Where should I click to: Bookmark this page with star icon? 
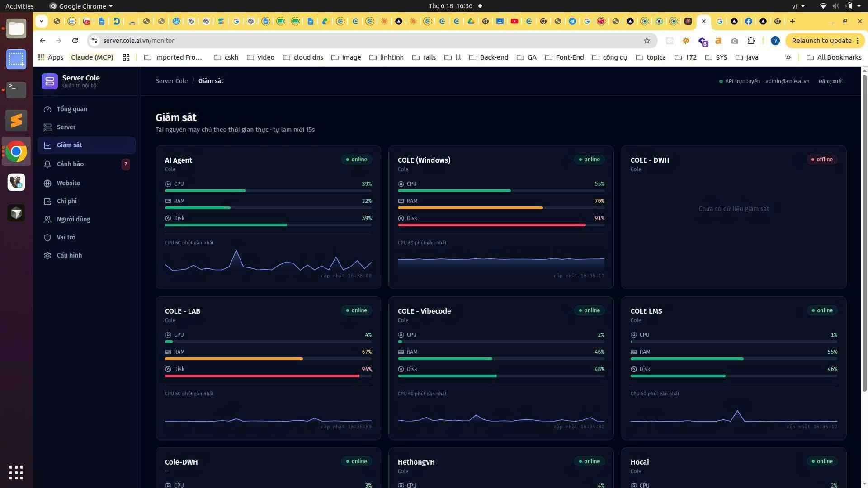(x=647, y=41)
